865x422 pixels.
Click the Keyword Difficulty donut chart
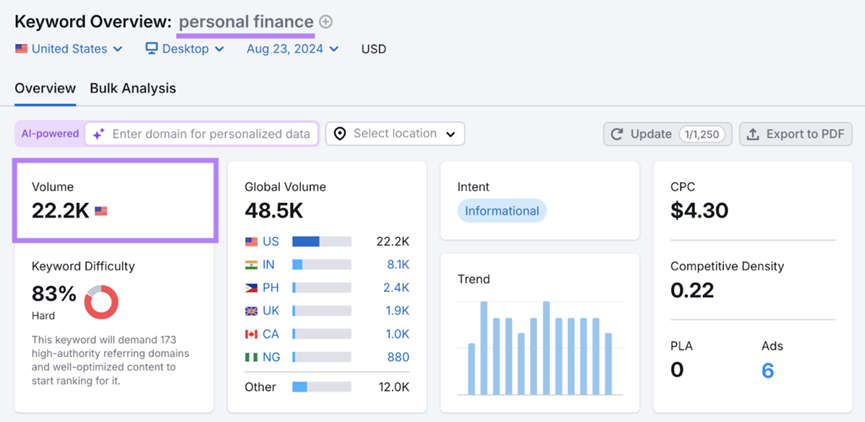click(101, 302)
